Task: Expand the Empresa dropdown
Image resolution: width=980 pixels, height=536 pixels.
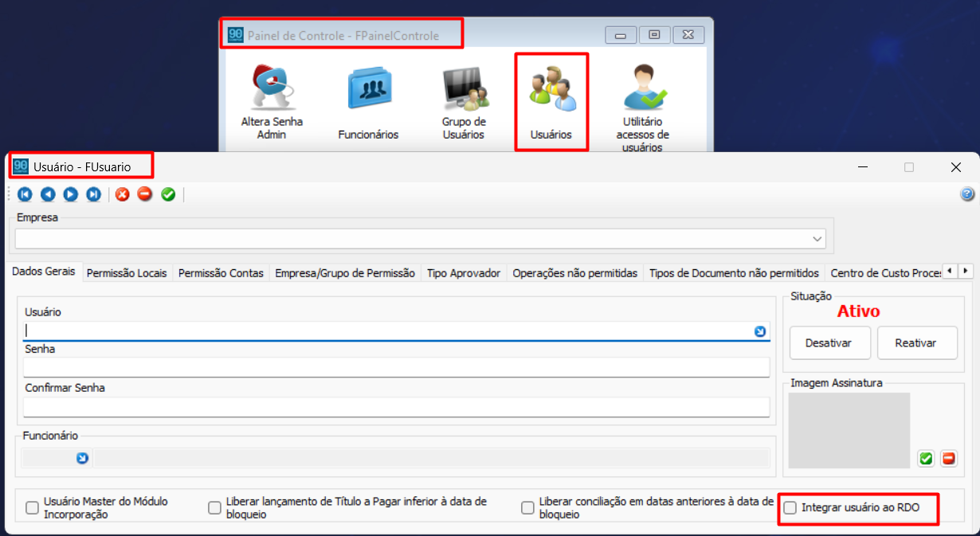Action: click(x=817, y=239)
